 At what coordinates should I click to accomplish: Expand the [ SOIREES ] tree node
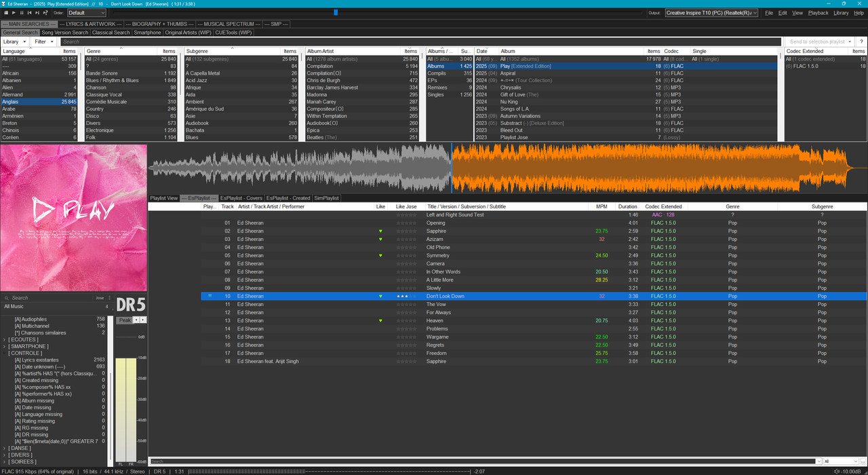[5, 461]
